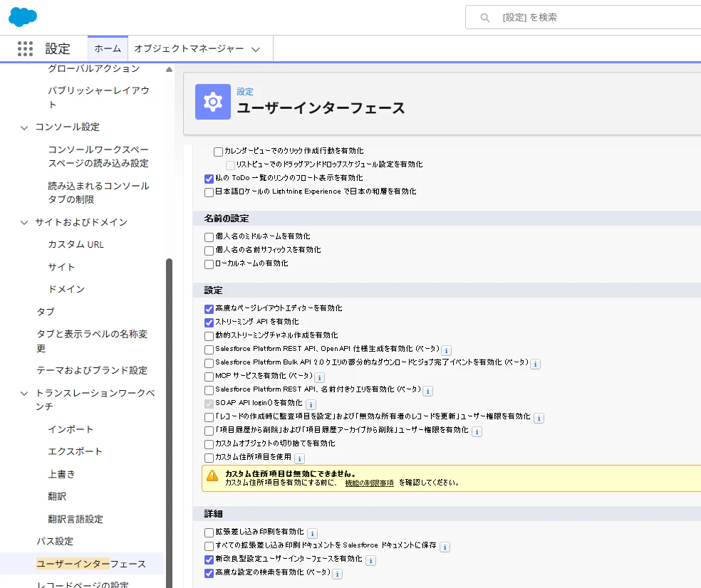Open グローバルアクション in sidebar
Viewport: 701px width, 588px height.
click(94, 68)
